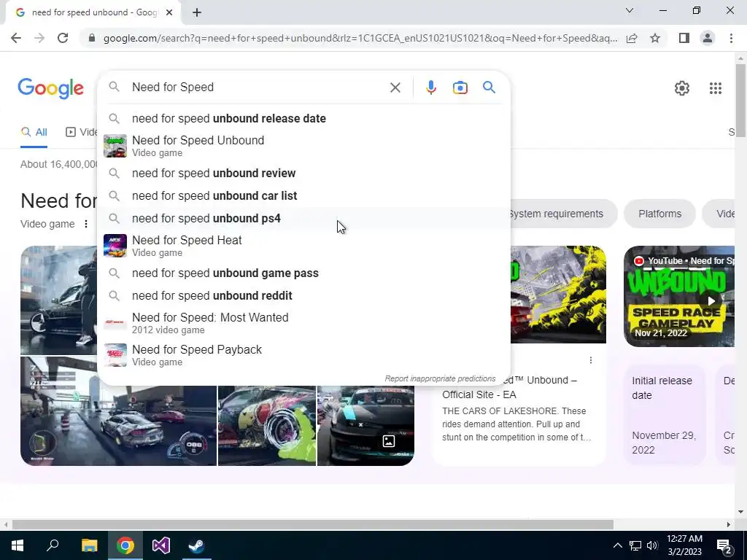Go to the Google homepage logo

coord(50,88)
